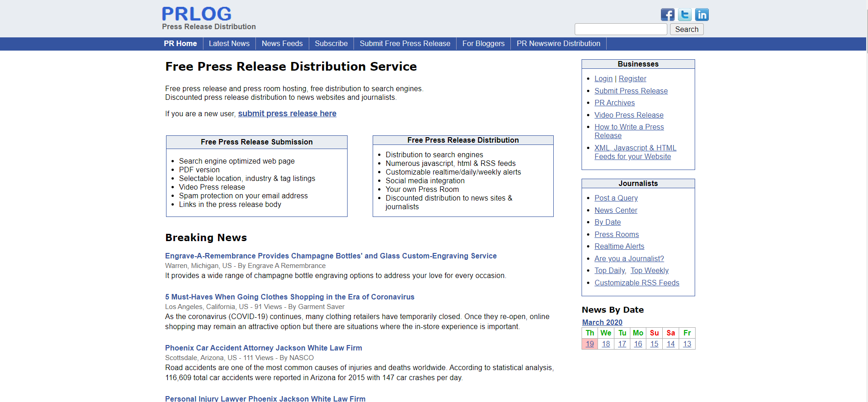Go to PR Home menu item
The height and width of the screenshot is (402, 868).
pos(180,43)
